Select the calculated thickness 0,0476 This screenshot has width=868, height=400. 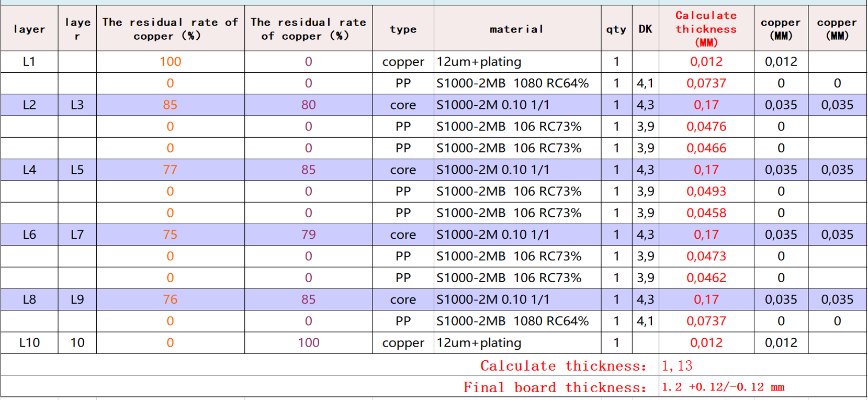pyautogui.click(x=706, y=127)
